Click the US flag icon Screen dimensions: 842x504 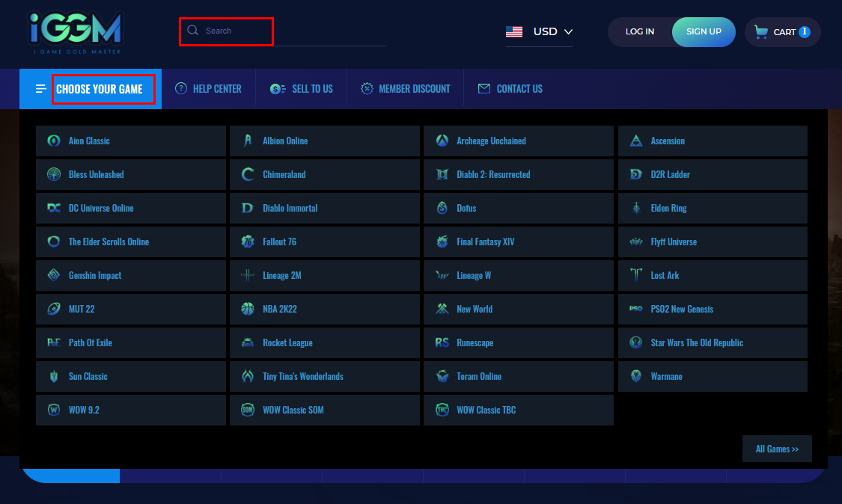point(514,31)
